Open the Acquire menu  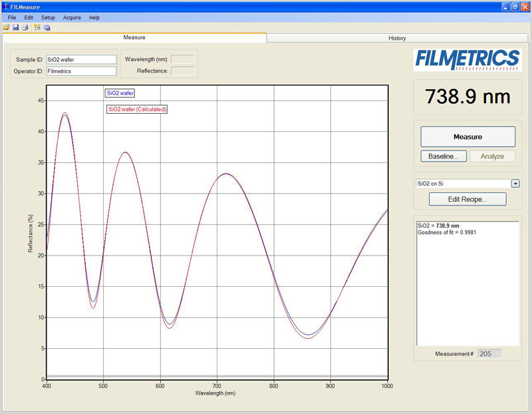tap(72, 17)
